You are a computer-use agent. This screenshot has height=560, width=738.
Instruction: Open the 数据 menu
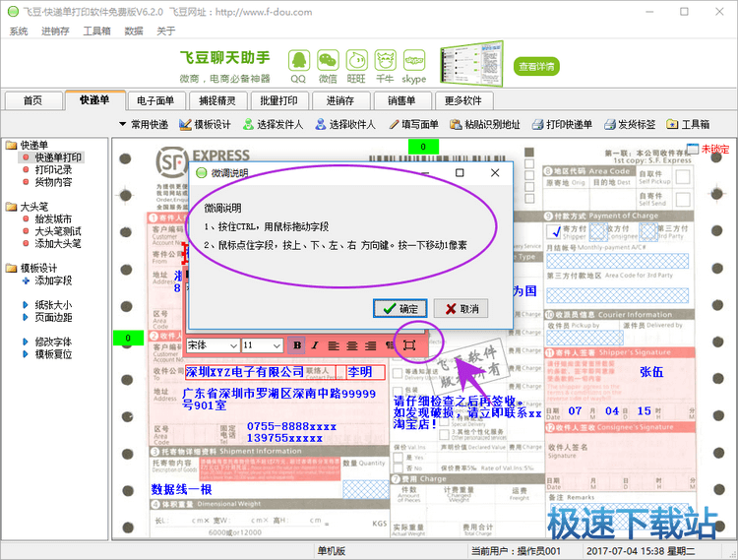point(134,31)
